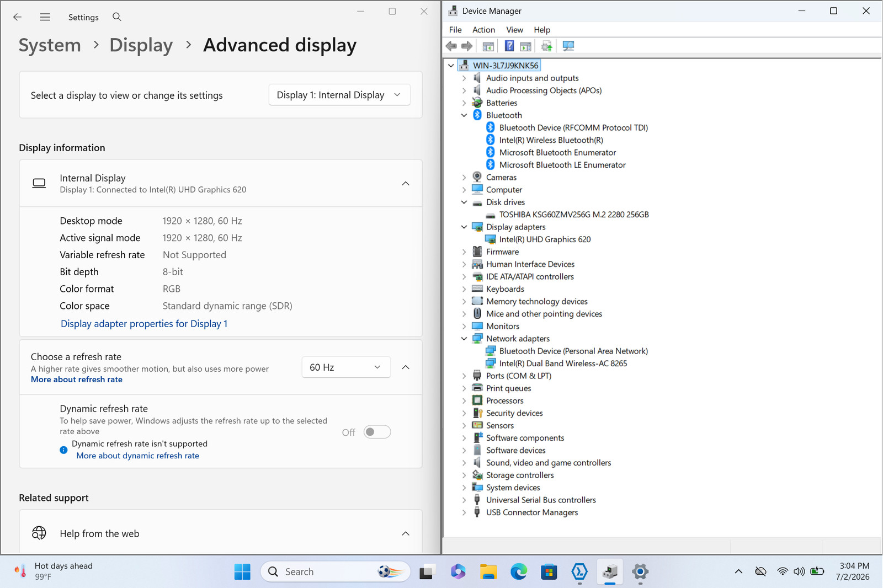
Task: Click Show/Hide Console Tree toolbar icon
Action: coord(488,46)
